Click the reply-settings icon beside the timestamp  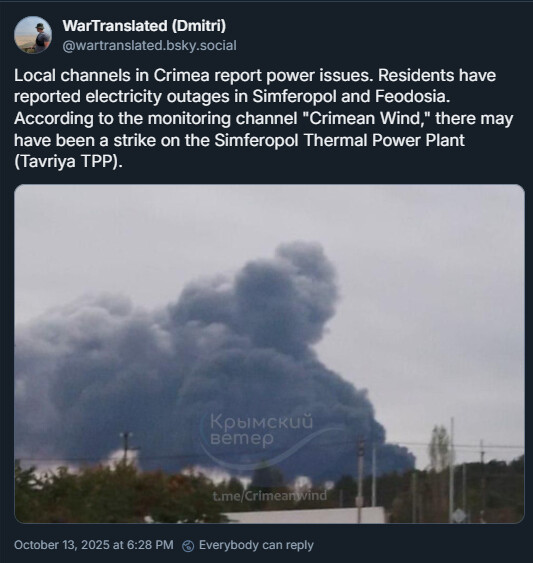click(188, 546)
